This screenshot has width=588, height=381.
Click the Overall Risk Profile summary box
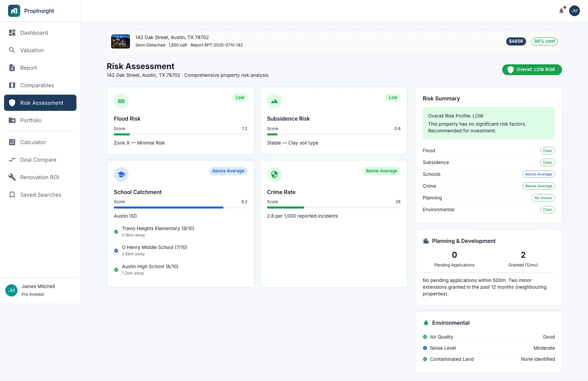click(489, 123)
